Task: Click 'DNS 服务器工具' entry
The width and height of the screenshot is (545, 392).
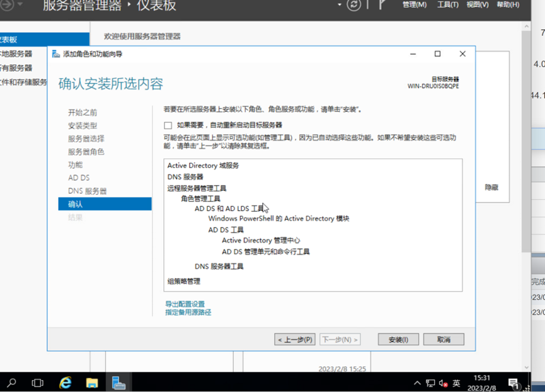Action: pos(219,267)
